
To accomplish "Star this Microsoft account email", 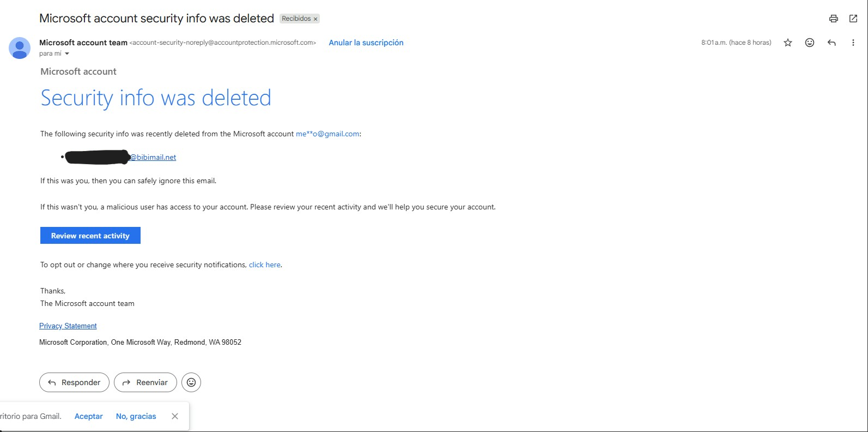I will 788,43.
